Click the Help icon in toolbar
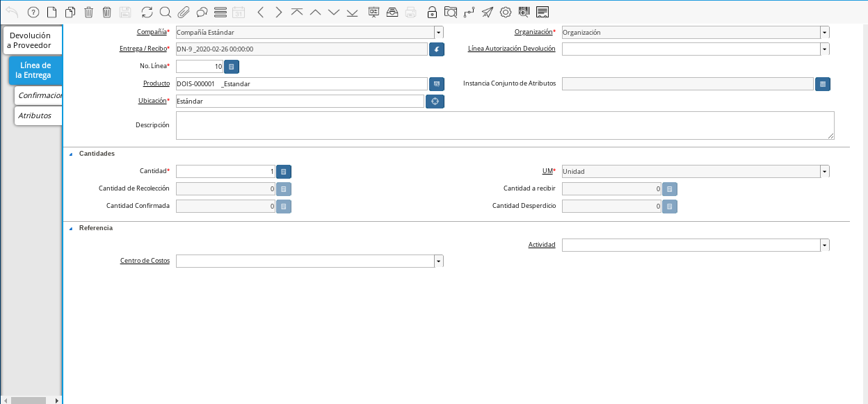 click(x=33, y=12)
